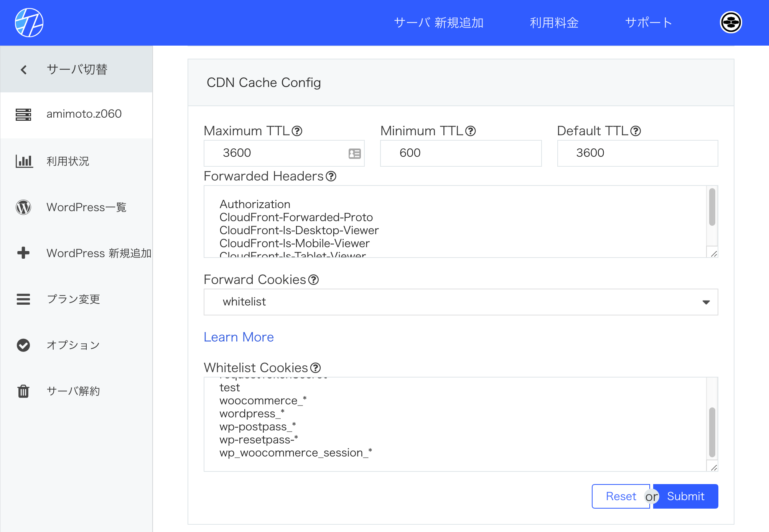The height and width of the screenshot is (532, 769).
Task: Click the hamburger icon for プラン変更
Action: 23,299
